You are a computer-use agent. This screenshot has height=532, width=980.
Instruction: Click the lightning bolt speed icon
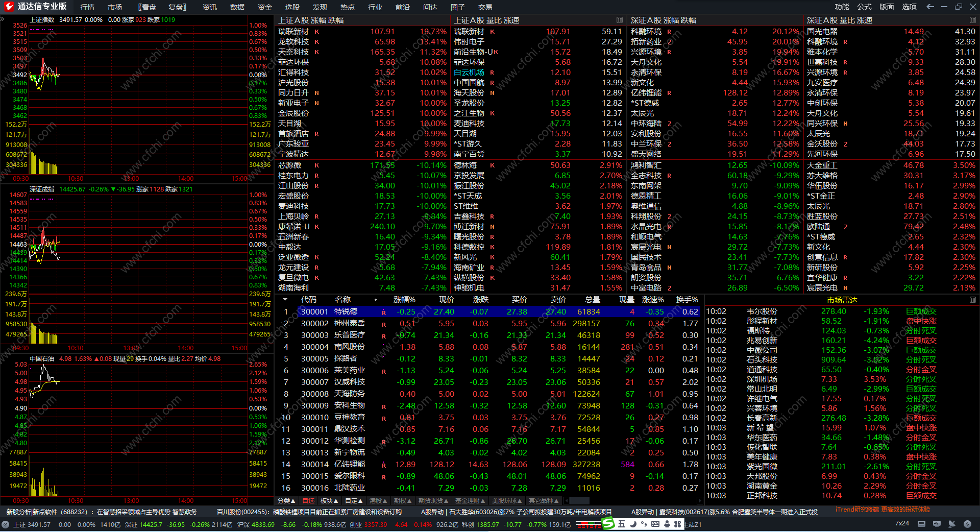click(967, 524)
